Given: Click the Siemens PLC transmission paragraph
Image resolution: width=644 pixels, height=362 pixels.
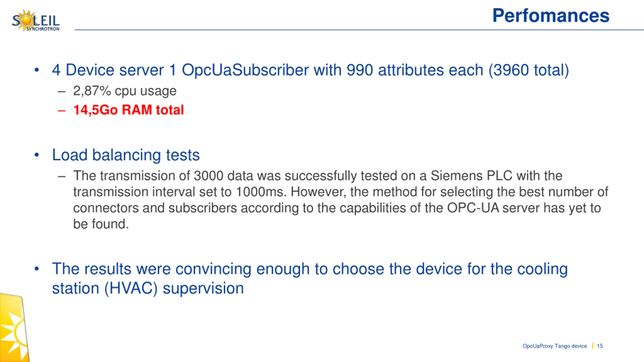Looking at the screenshot, I should coord(341,200).
